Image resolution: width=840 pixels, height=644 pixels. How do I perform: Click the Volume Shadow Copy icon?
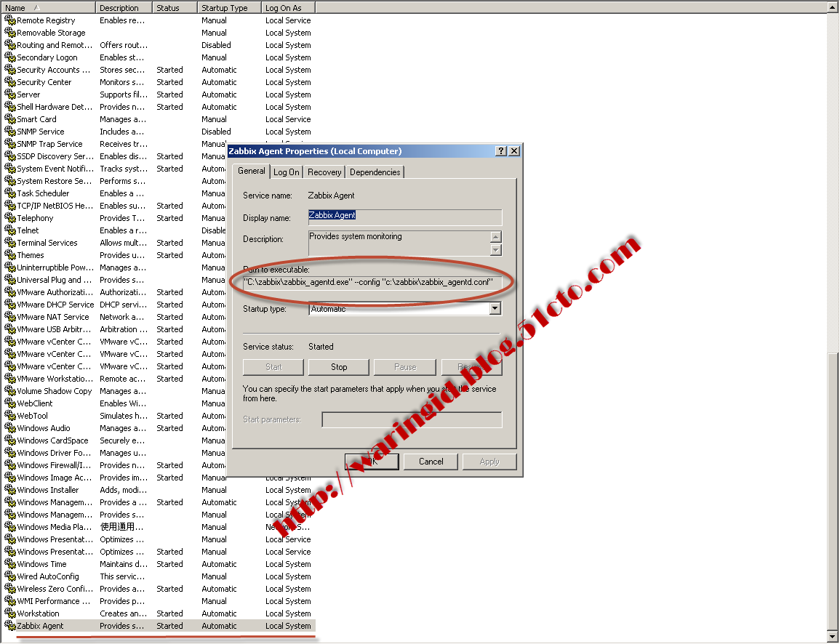point(9,390)
